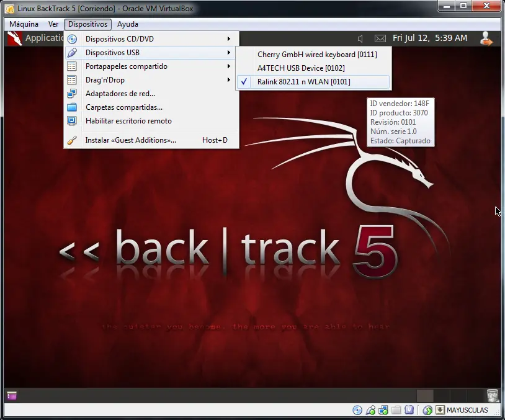
Task: Click the USB plug icon in the menu
Action: [72, 53]
